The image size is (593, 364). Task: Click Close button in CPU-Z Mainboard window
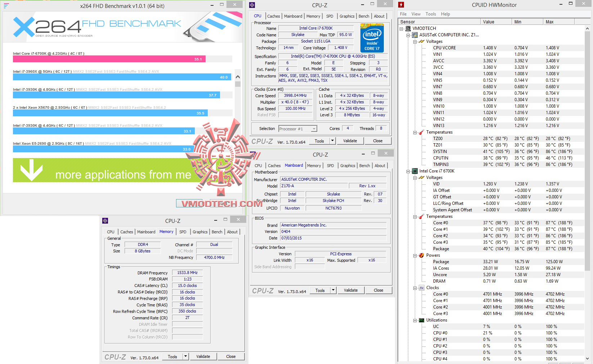coord(378,290)
